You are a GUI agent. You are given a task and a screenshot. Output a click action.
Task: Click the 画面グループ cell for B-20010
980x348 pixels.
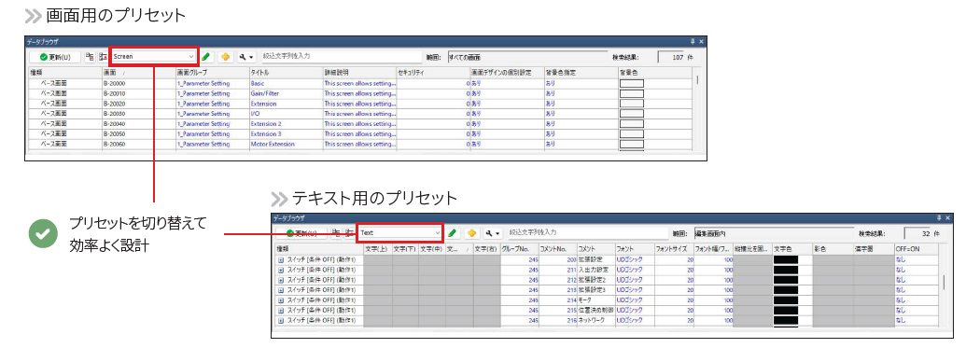[212, 93]
